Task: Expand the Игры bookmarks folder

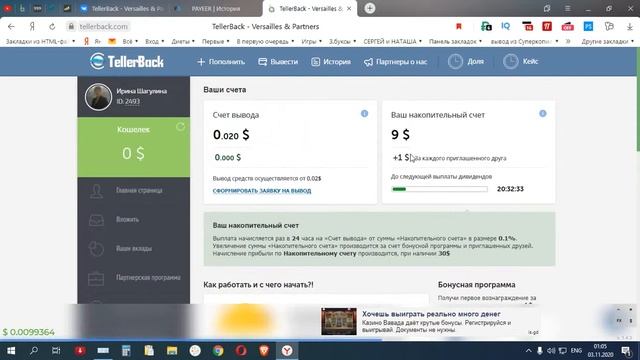Action: tap(311, 41)
